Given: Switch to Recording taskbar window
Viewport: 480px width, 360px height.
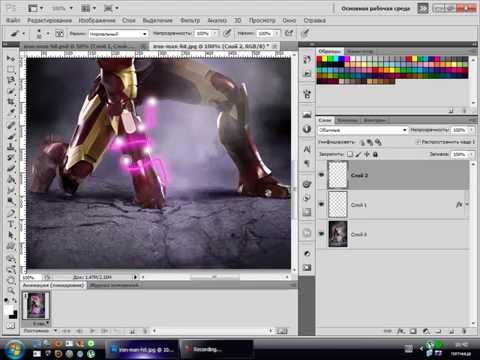Looking at the screenshot, I should point(216,349).
